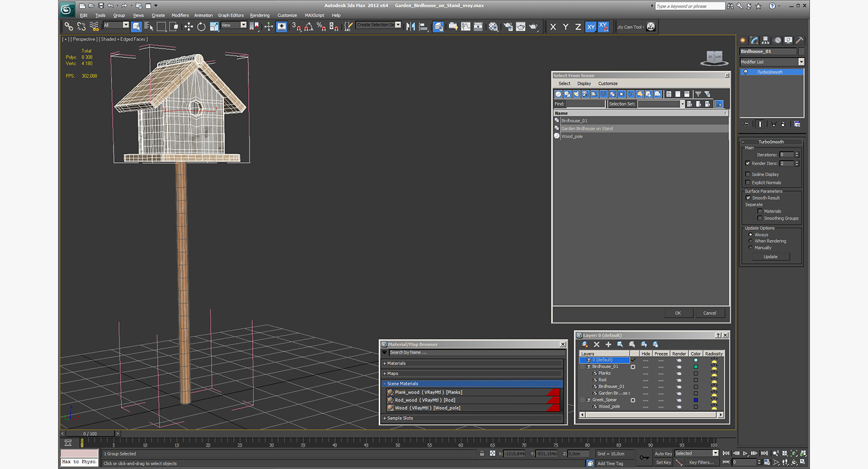Click the Update button
Viewport: 868px width, 469px height.
(771, 257)
